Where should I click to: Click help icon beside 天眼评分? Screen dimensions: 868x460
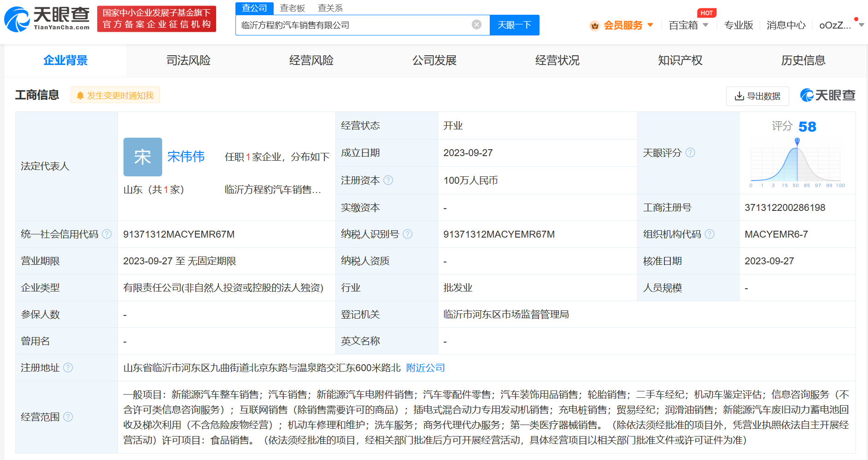[690, 153]
